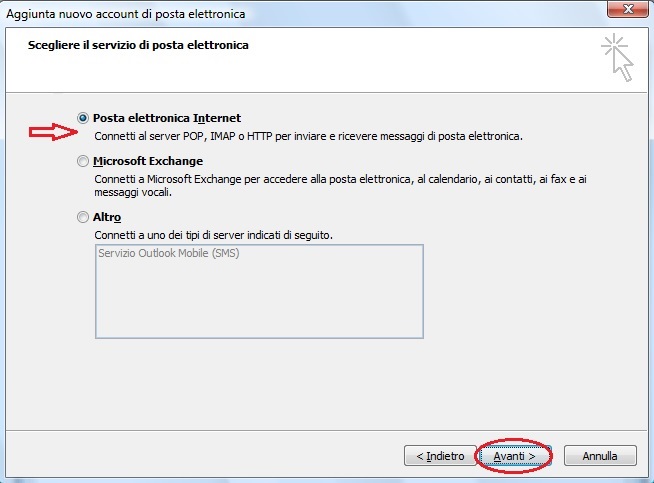This screenshot has height=483, width=654.
Task: Click the 'Altro' label text
Action: coord(107,217)
